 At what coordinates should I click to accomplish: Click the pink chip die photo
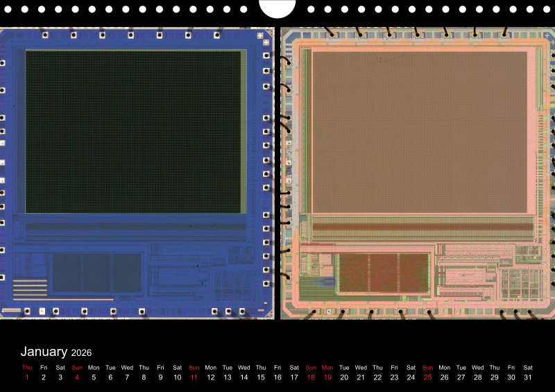[x=416, y=173]
